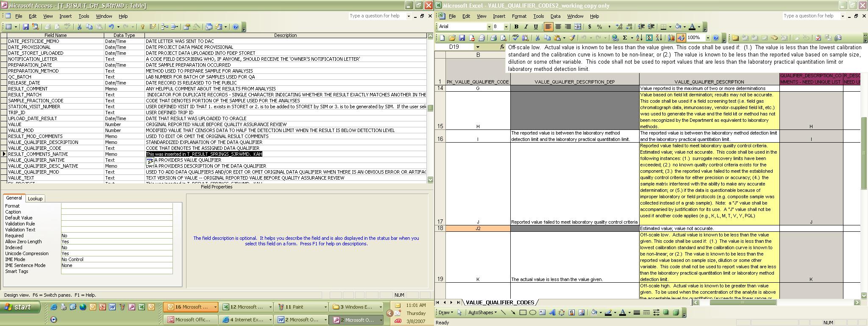Open the Tools menu in Access
Image resolution: width=868 pixels, height=326 pixels.
(x=84, y=16)
